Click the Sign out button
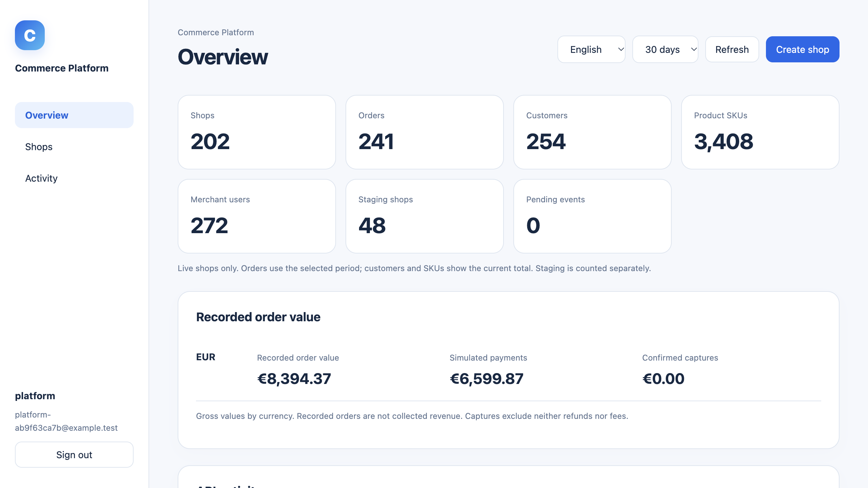Image resolution: width=868 pixels, height=488 pixels. pos(74,455)
